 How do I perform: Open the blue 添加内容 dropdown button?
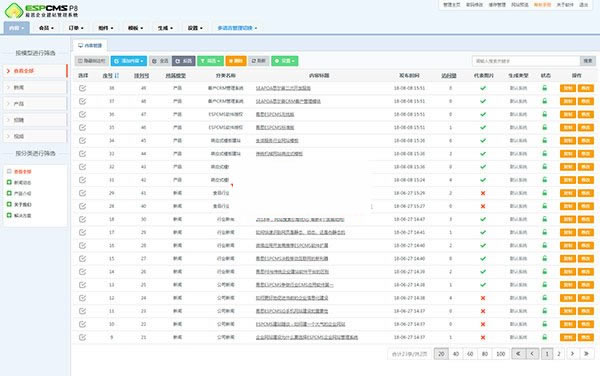tap(129, 61)
